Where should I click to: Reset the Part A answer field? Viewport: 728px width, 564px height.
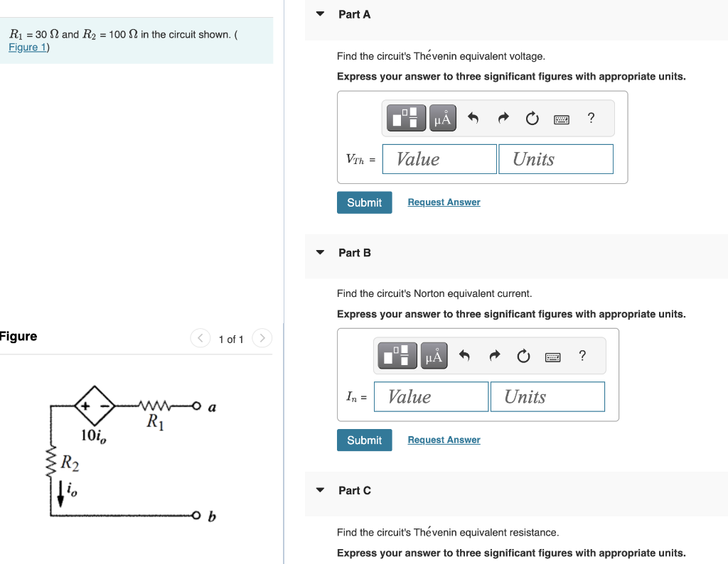pos(532,118)
